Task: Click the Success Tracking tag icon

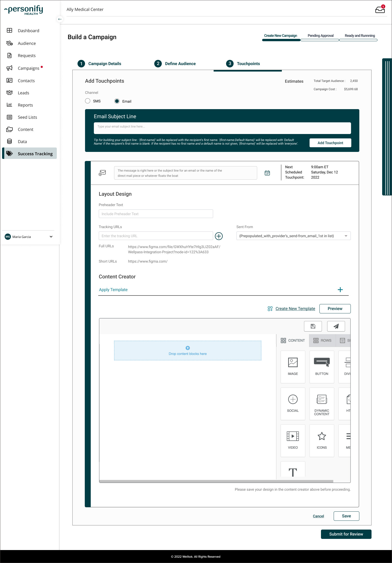Action: coord(10,153)
